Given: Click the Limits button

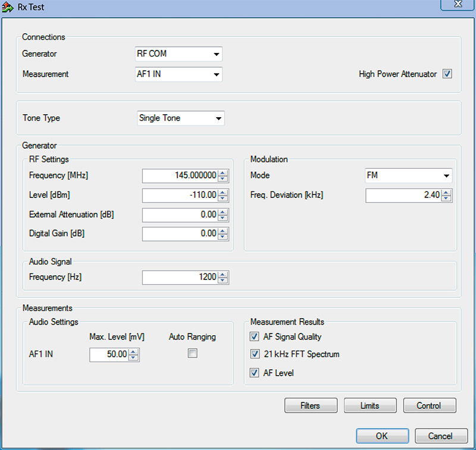Looking at the screenshot, I should tap(369, 406).
